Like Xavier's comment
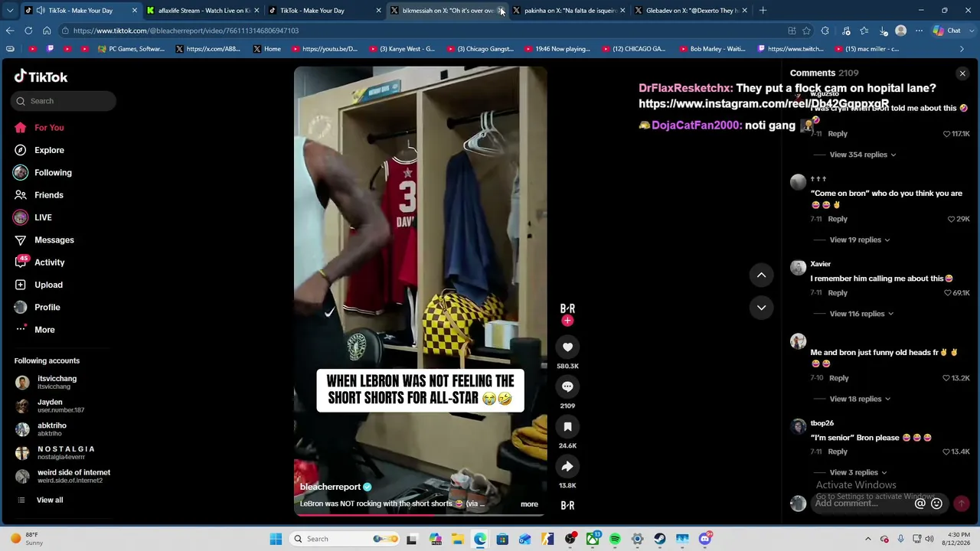 click(x=948, y=293)
